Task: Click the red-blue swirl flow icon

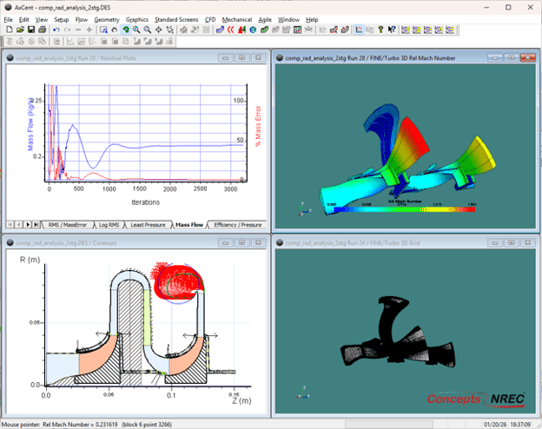Action: [x=345, y=30]
